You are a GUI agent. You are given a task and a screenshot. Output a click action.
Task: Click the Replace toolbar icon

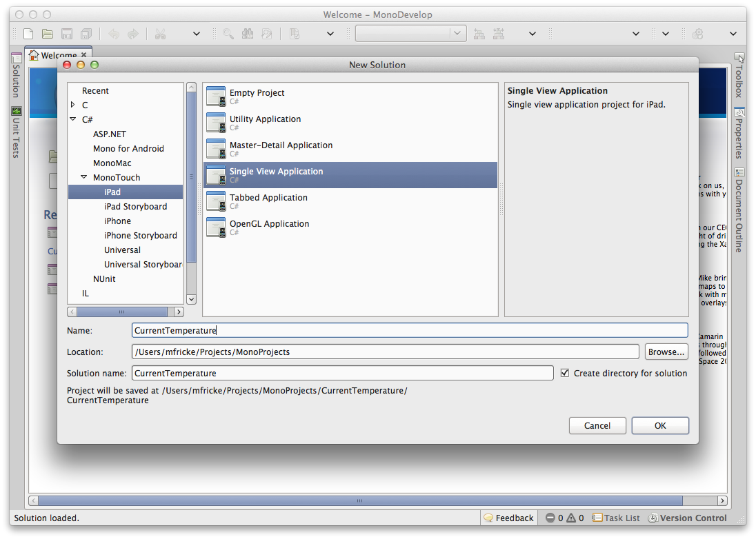(267, 34)
